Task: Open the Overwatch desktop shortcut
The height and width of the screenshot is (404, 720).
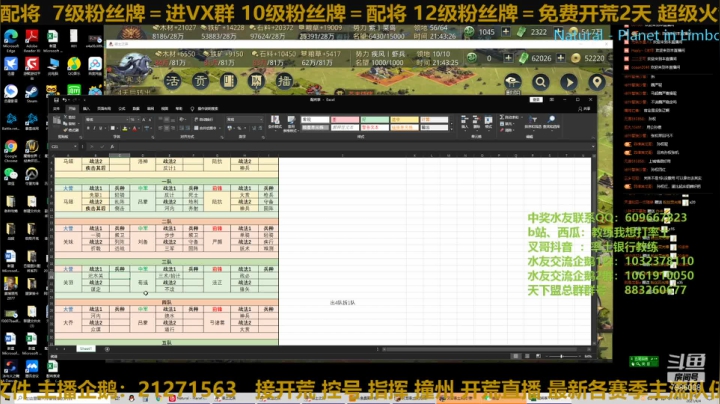Action: click(32, 177)
